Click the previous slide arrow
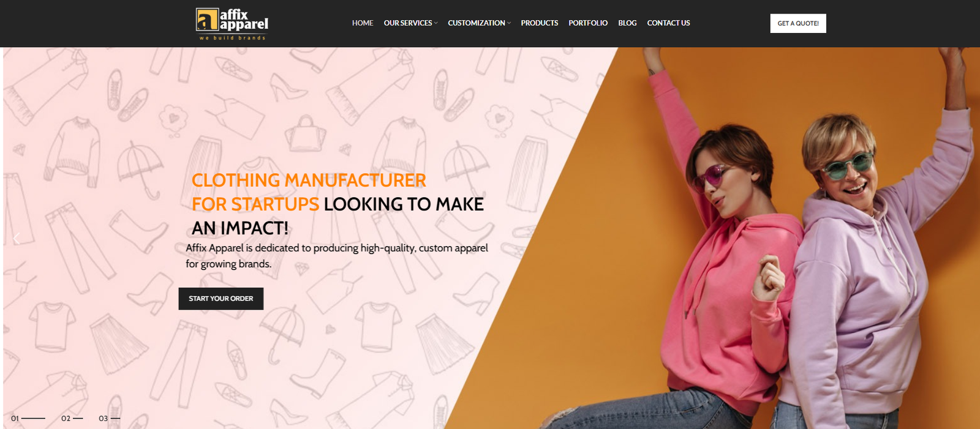Image resolution: width=980 pixels, height=429 pixels. coord(17,238)
